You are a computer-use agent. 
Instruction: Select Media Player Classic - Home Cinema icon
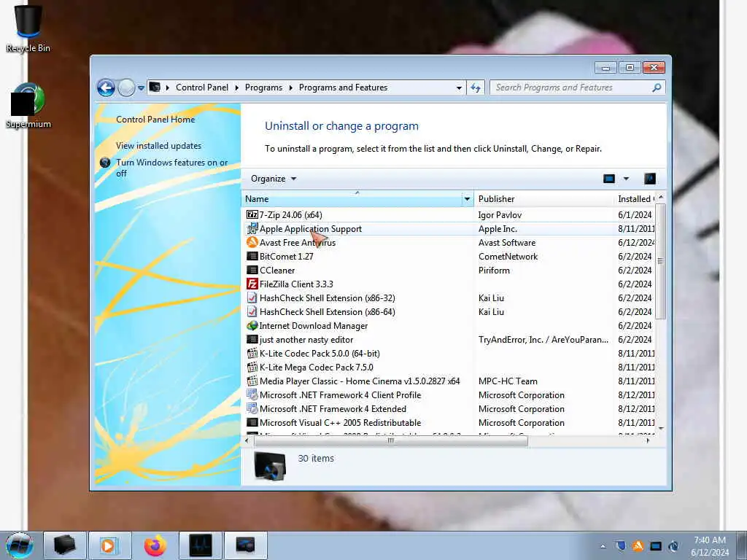click(x=252, y=381)
